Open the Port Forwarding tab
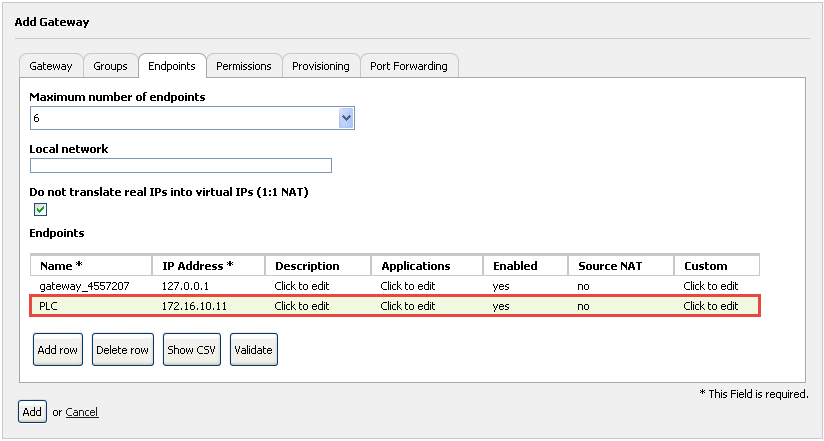Viewport: 824px width, 441px height. 409,66
